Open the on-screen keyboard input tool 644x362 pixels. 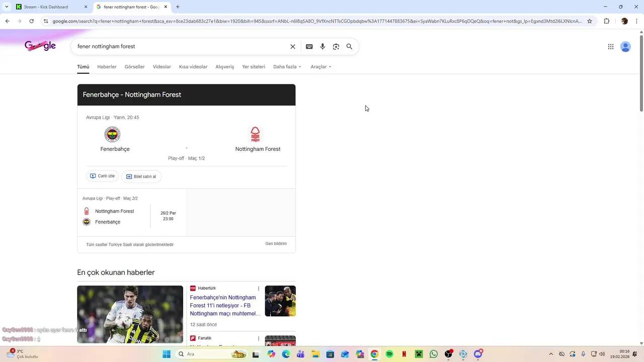[x=309, y=47]
